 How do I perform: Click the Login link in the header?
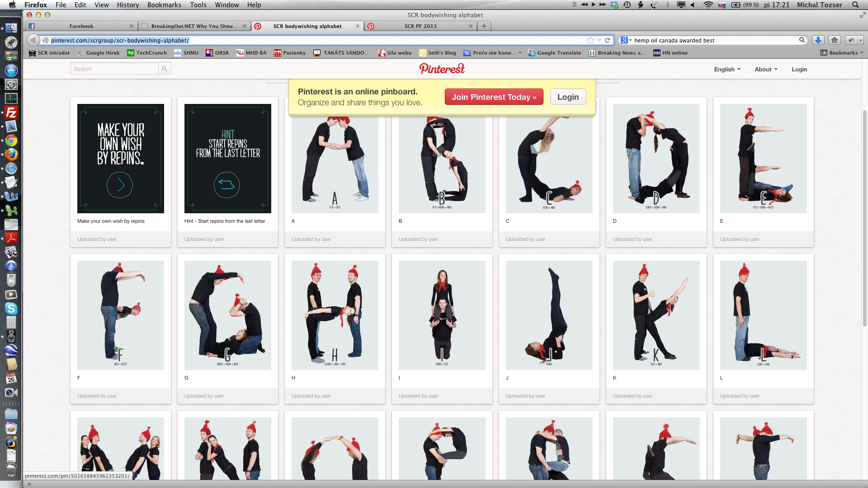pyautogui.click(x=799, y=69)
